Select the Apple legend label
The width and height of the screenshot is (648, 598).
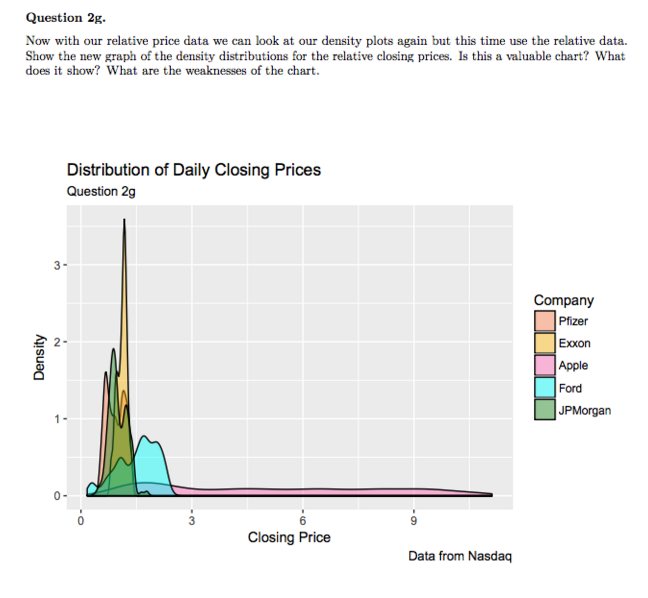[x=573, y=366]
